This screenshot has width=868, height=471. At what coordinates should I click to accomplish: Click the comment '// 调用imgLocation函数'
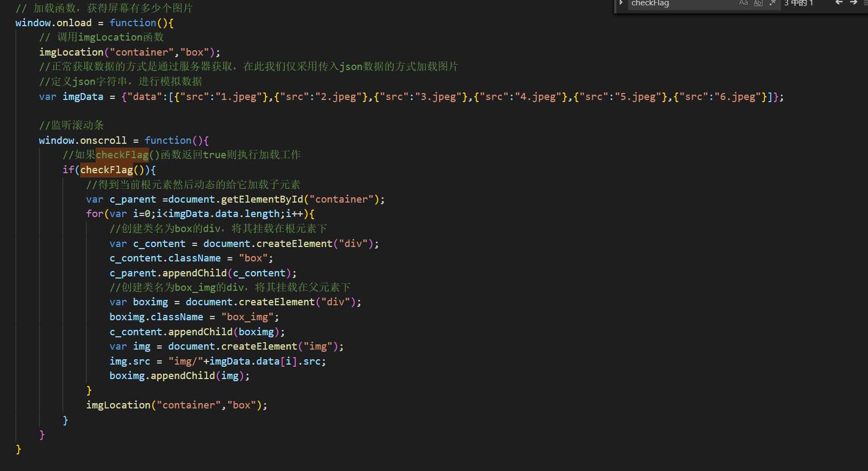point(101,37)
